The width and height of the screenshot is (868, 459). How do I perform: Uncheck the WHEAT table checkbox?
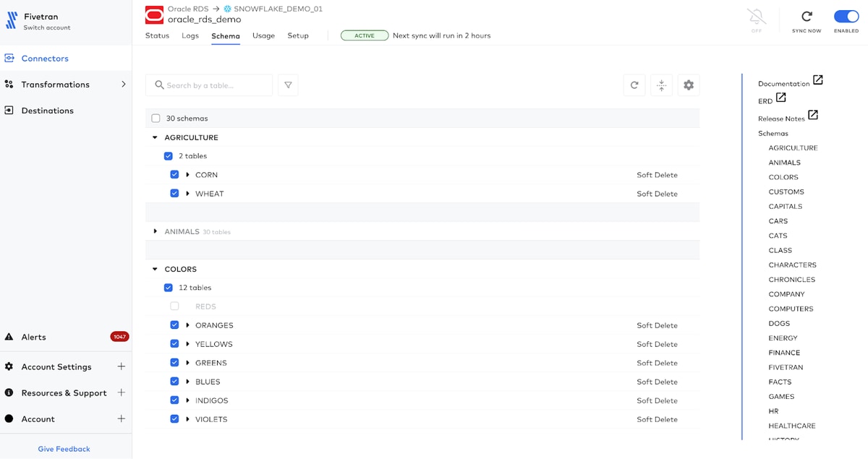pyautogui.click(x=174, y=194)
